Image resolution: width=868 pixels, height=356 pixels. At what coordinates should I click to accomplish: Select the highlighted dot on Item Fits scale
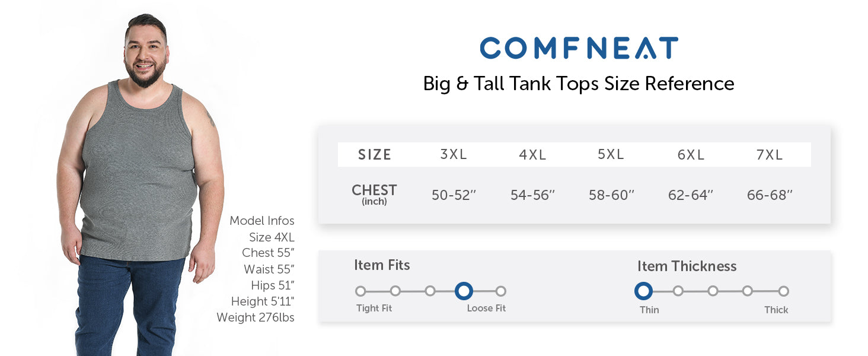tap(464, 291)
